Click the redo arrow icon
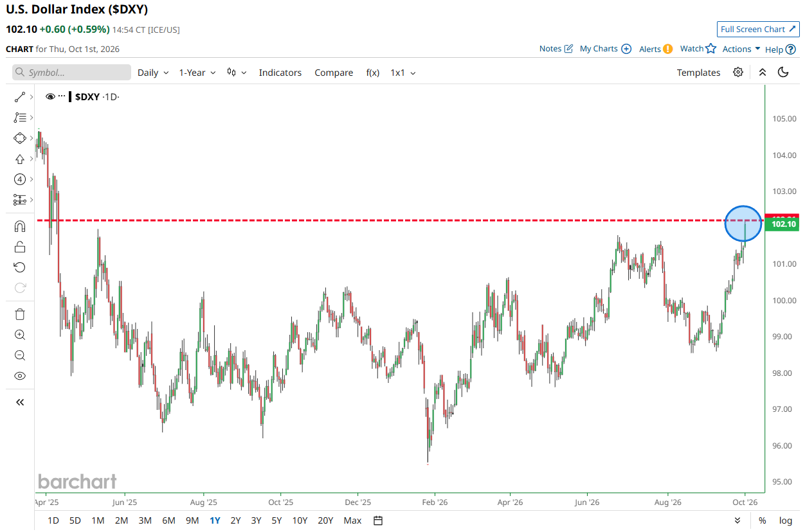Screen dimensions: 805x532 click(19, 288)
